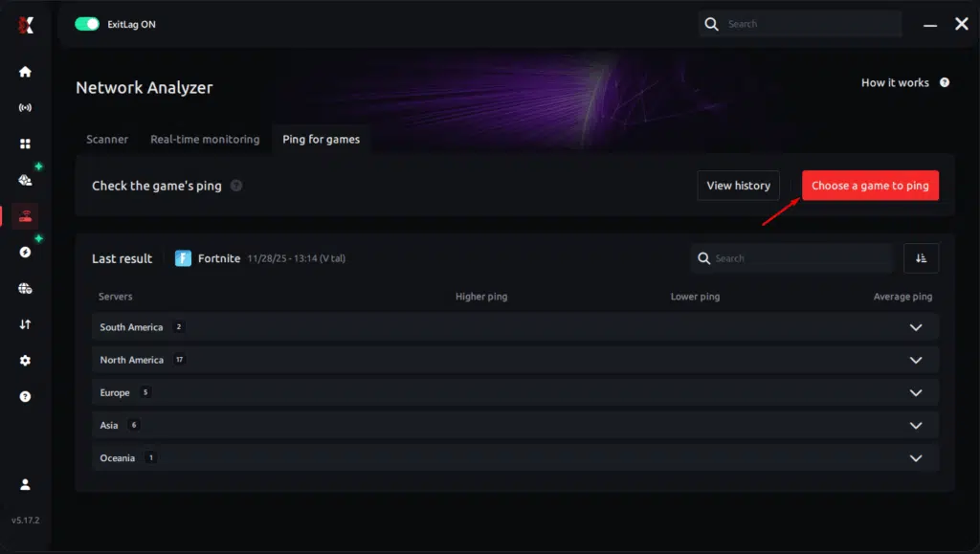Click the sort order button beside search

click(x=921, y=258)
